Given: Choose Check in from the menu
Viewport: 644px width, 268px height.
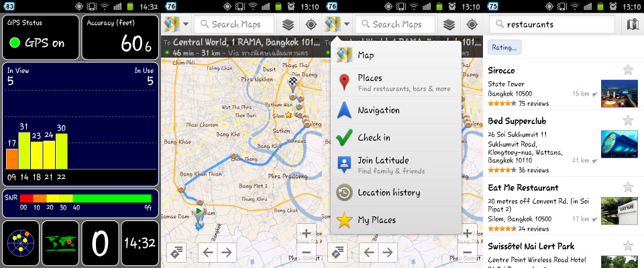Looking at the screenshot, I should [x=396, y=137].
